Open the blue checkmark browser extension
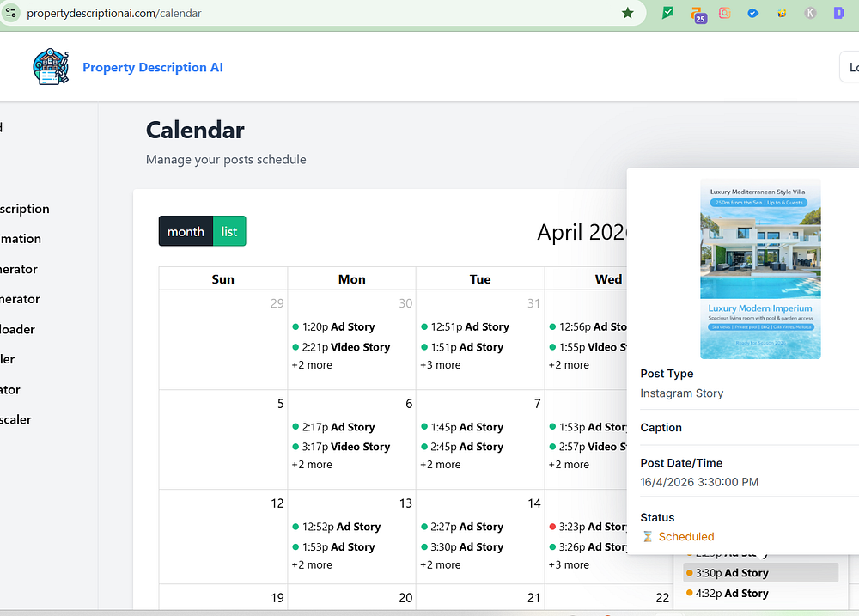Image resolution: width=859 pixels, height=616 pixels. pos(753,13)
